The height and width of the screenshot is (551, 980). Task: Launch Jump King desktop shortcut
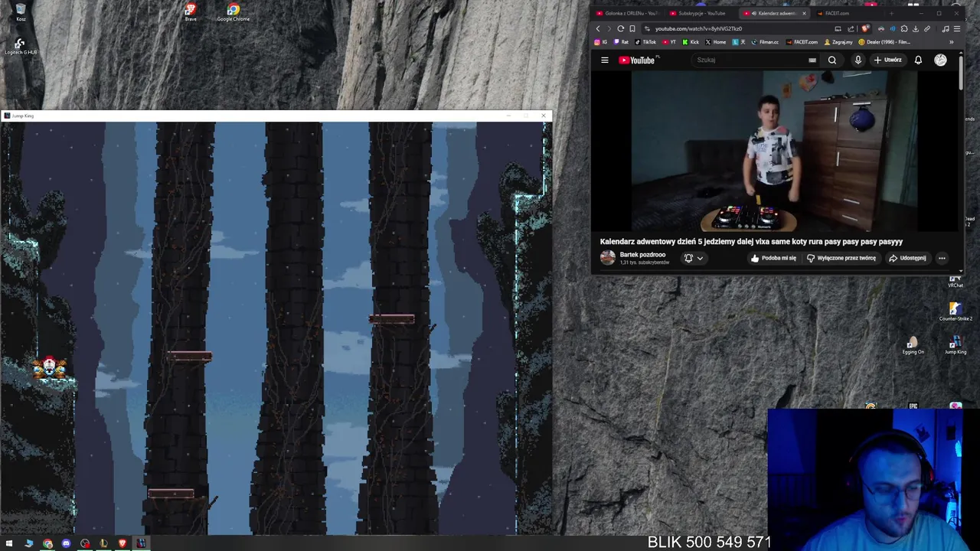point(955,345)
